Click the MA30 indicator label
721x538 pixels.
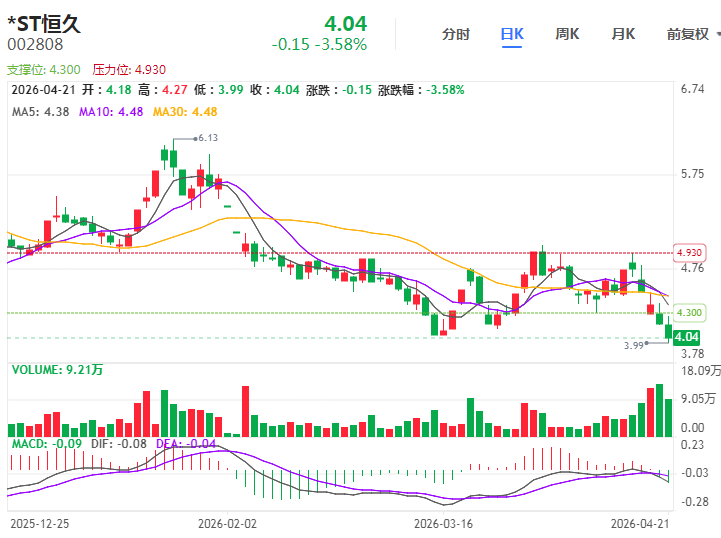[184, 111]
